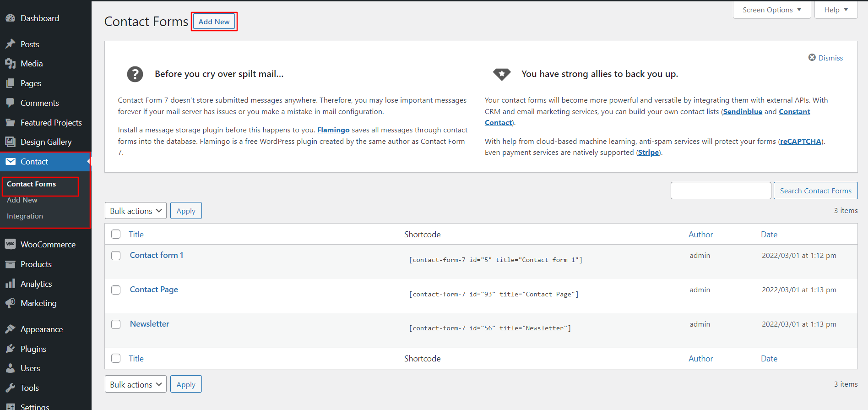This screenshot has height=410, width=868.
Task: Sort by Date column header
Action: coord(769,234)
